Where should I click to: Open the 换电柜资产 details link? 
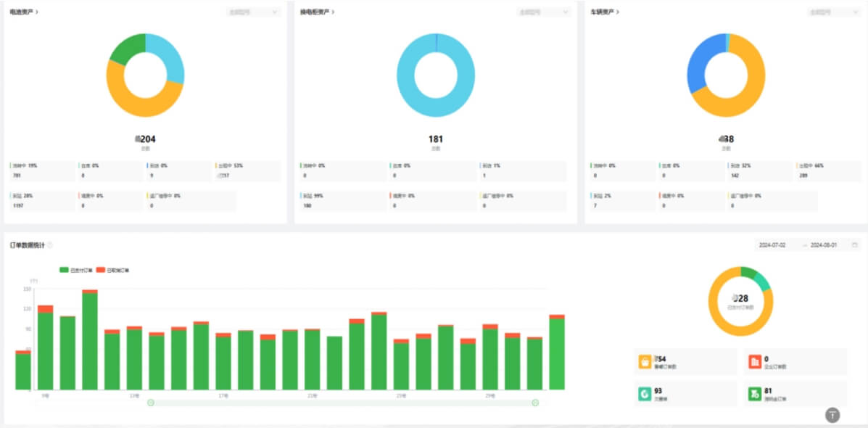pyautogui.click(x=318, y=12)
